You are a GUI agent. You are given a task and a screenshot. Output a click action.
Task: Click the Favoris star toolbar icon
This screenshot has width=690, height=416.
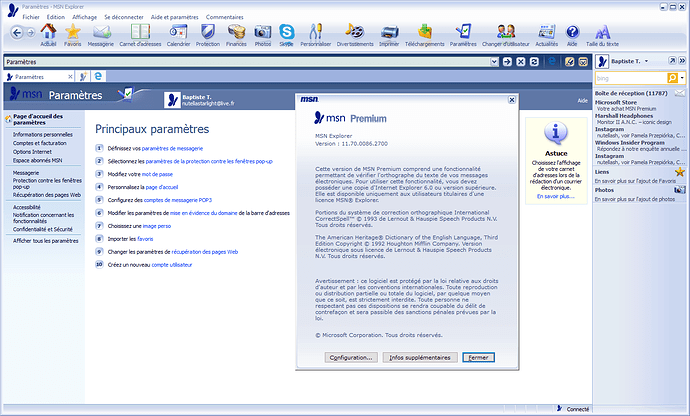click(x=72, y=34)
